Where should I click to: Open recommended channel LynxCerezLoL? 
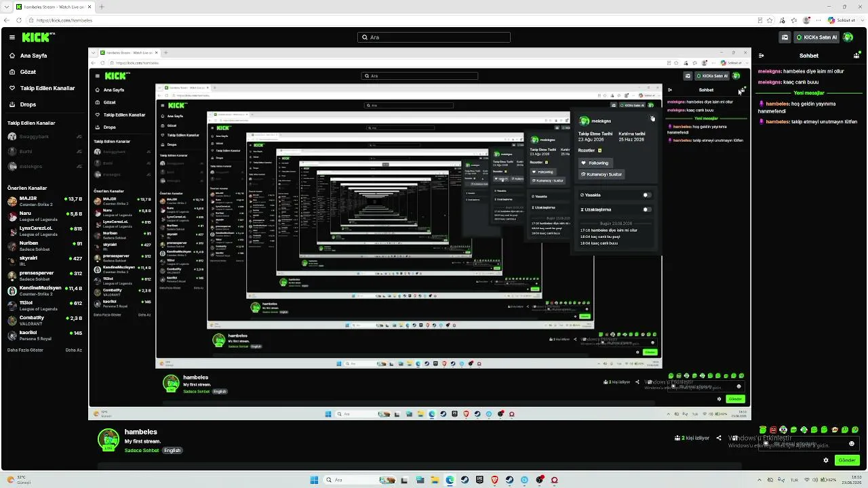pyautogui.click(x=45, y=231)
